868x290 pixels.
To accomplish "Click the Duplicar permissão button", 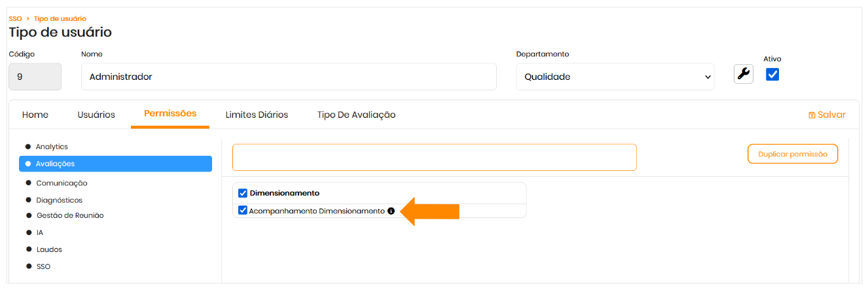I will pyautogui.click(x=792, y=154).
